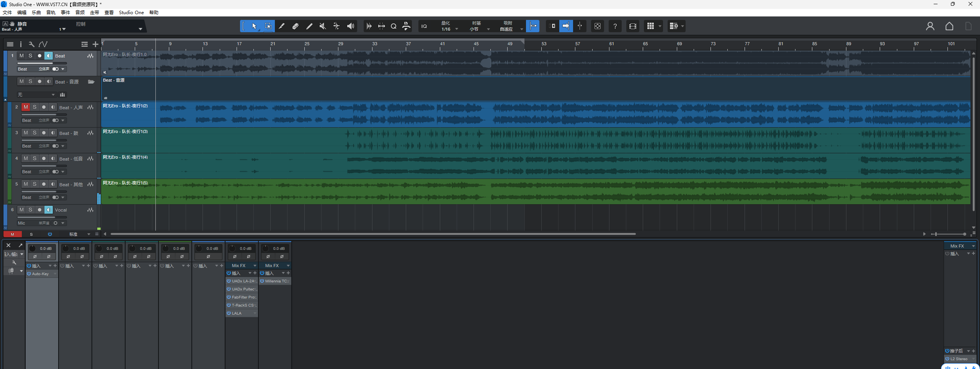Select the Listen tool speaker icon
Image resolution: width=980 pixels, height=369 pixels.
pos(350,26)
